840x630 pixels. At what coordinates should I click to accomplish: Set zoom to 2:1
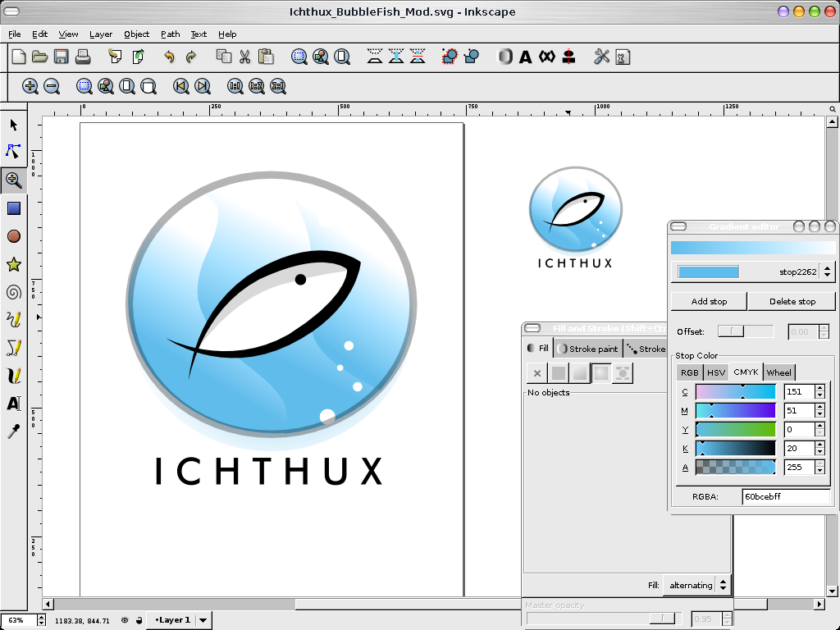pyautogui.click(x=278, y=86)
